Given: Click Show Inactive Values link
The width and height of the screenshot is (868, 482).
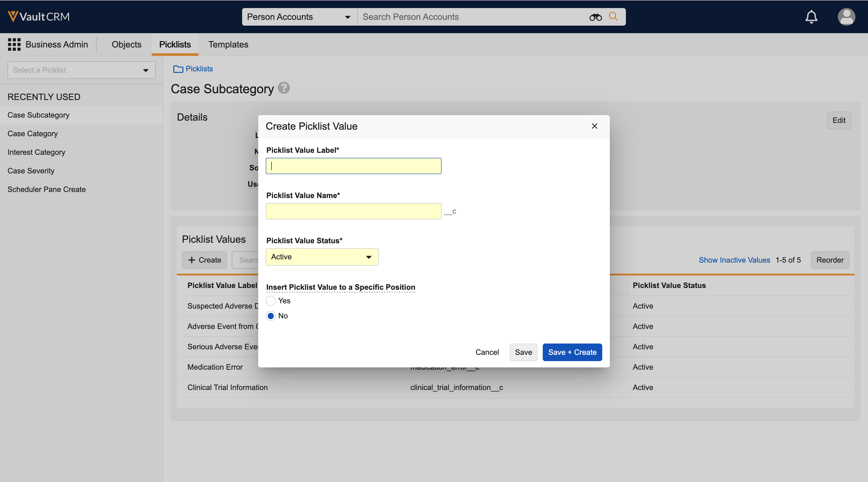Looking at the screenshot, I should coord(734,260).
